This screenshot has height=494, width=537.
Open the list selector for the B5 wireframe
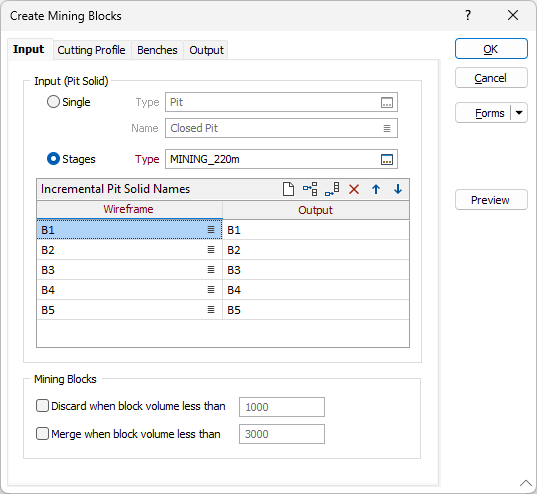click(x=211, y=310)
